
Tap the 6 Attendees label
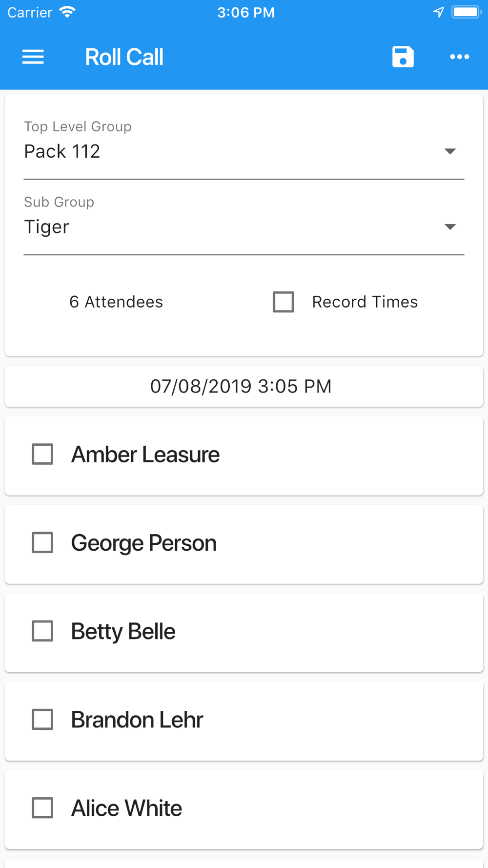[x=116, y=302]
